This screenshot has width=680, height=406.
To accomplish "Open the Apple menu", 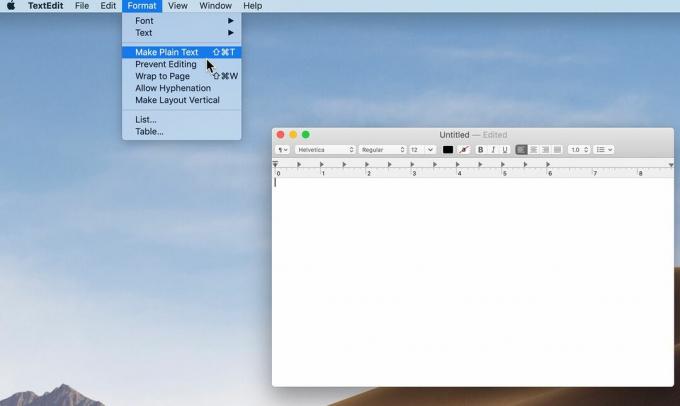I will coord(11,6).
